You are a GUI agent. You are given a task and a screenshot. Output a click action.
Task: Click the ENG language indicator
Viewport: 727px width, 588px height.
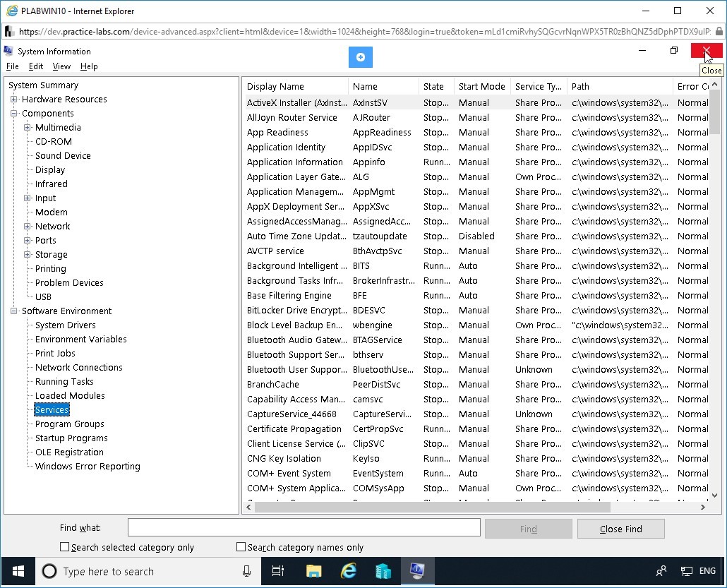coord(707,571)
